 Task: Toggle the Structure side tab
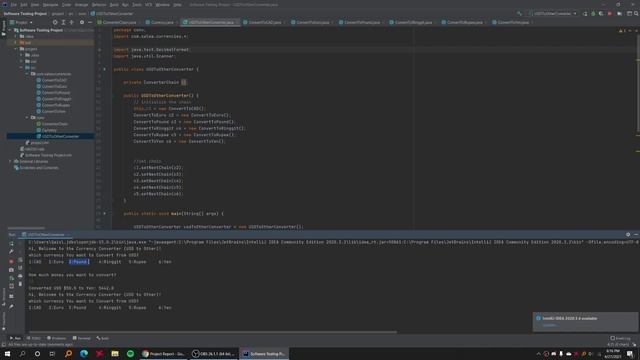click(4, 297)
